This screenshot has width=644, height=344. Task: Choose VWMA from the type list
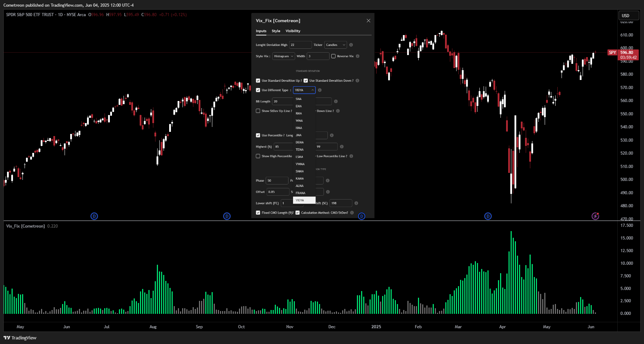(304, 164)
